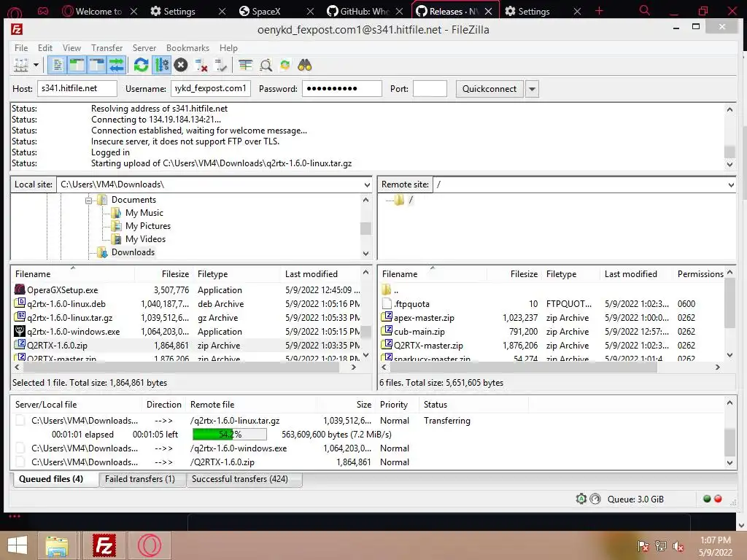Viewport: 747px width, 560px height.
Task: Select My Pictures in local tree
Action: 148,226
